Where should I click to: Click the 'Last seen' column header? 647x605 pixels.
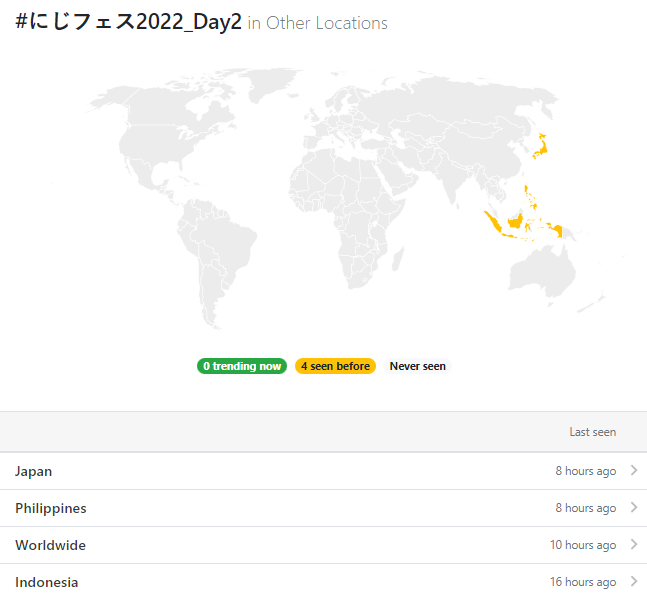tap(593, 432)
